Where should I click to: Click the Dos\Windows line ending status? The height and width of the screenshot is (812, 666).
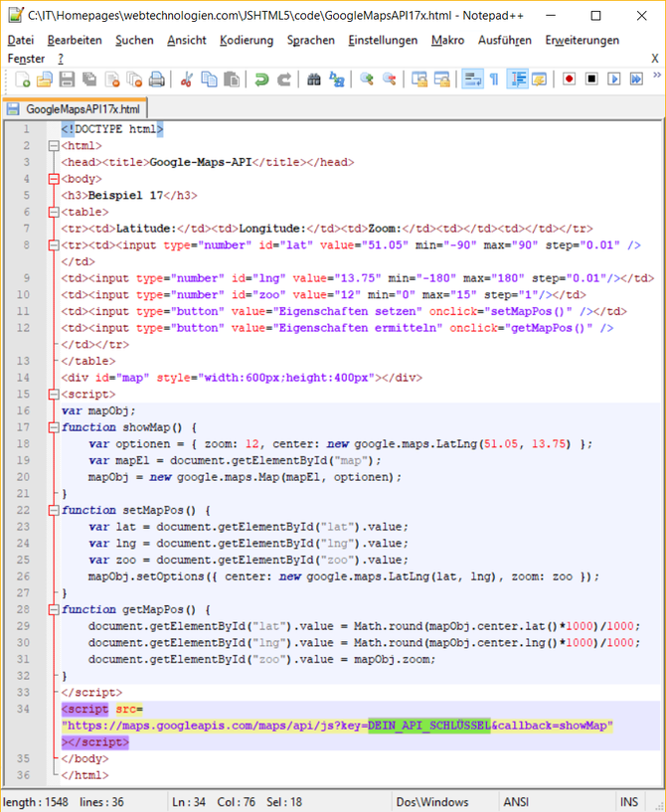pyautogui.click(x=432, y=802)
